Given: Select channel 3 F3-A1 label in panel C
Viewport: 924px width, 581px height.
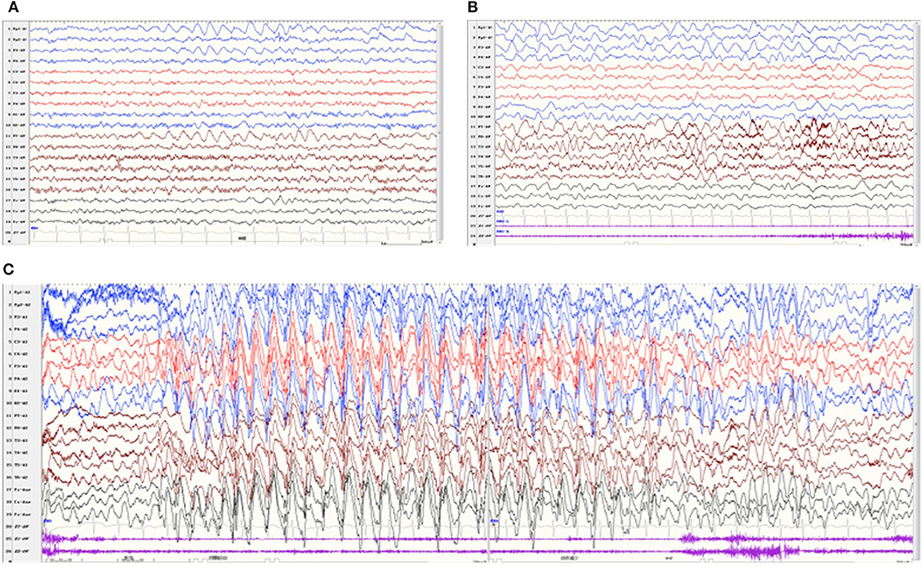Looking at the screenshot, I should point(22,318).
